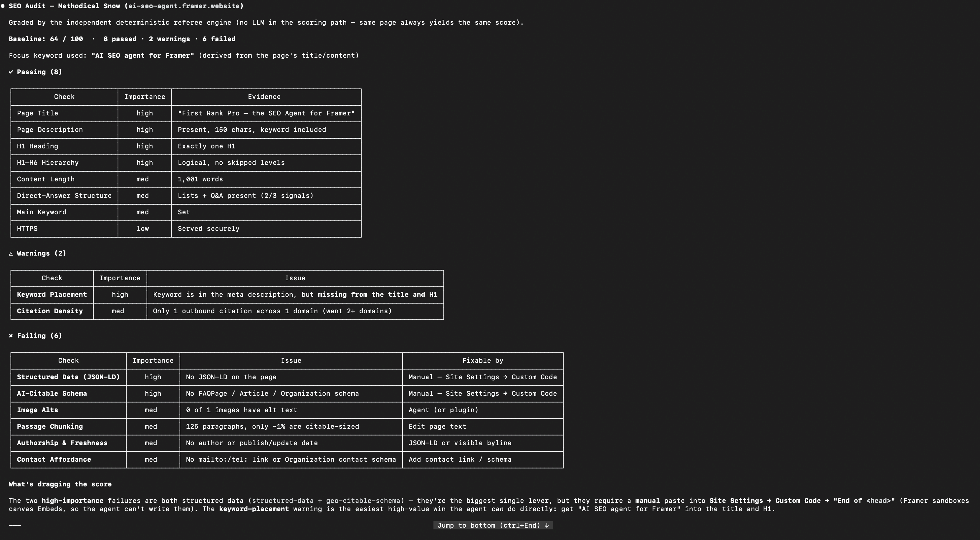
Task: Click the "No mailto:/tel: link" issue cell
Action: 291,459
